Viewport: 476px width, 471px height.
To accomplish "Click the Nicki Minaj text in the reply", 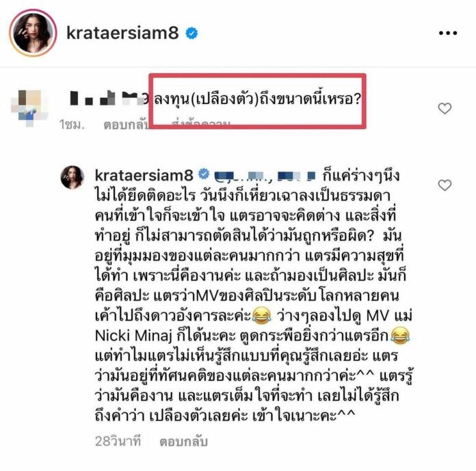I will (134, 336).
